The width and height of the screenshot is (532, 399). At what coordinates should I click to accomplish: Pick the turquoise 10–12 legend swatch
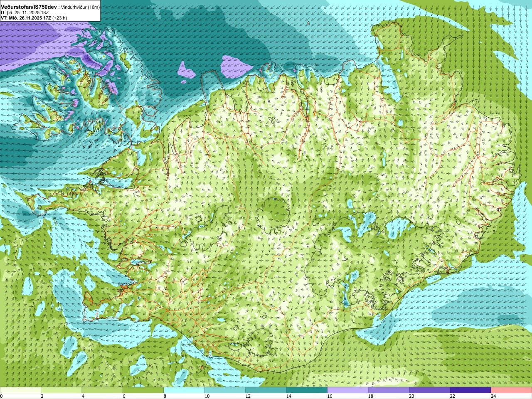click(225, 390)
